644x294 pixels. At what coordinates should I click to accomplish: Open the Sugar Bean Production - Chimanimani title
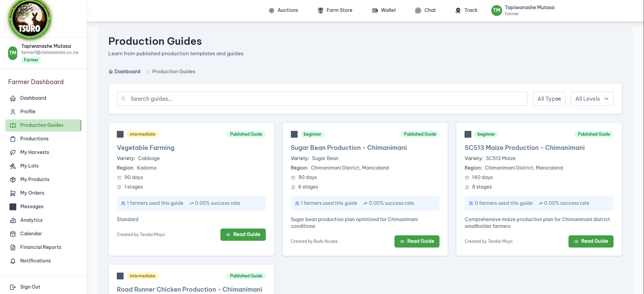pyautogui.click(x=349, y=148)
